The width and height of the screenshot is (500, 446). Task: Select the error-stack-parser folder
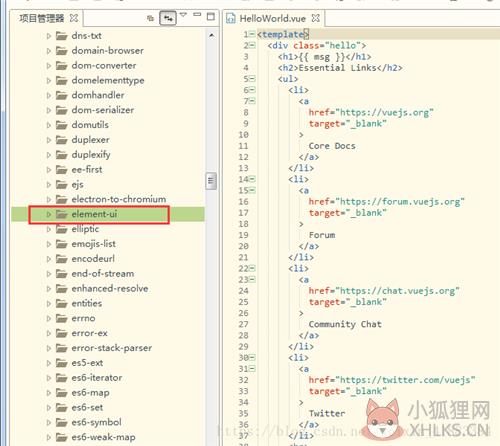coord(112,348)
